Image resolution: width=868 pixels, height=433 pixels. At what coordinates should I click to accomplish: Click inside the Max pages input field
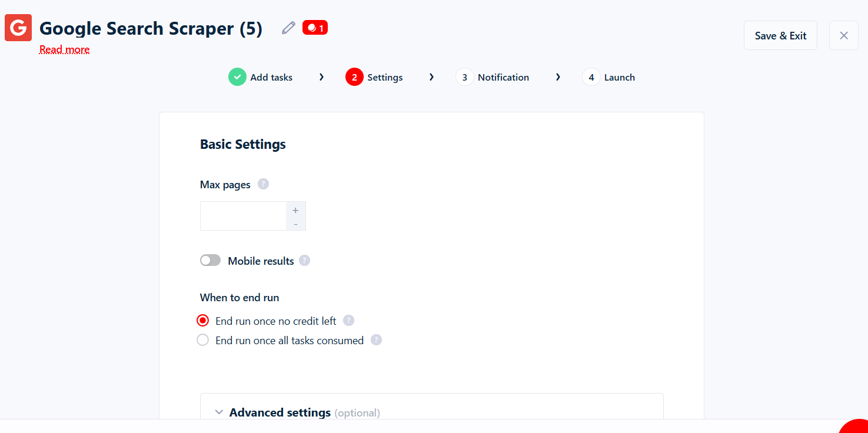243,215
